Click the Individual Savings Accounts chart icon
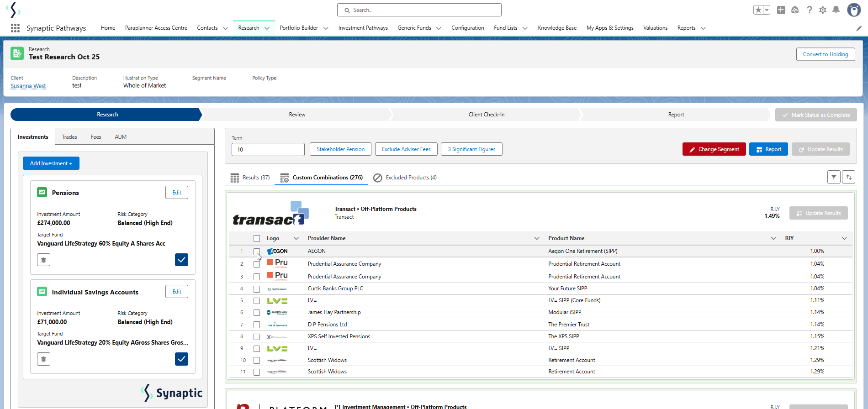The width and height of the screenshot is (868, 409). (x=42, y=291)
